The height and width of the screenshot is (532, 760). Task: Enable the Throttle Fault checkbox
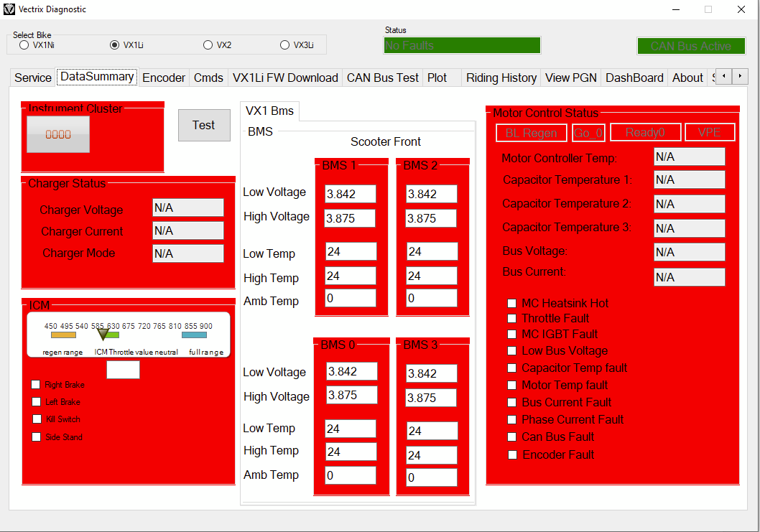[x=512, y=318]
